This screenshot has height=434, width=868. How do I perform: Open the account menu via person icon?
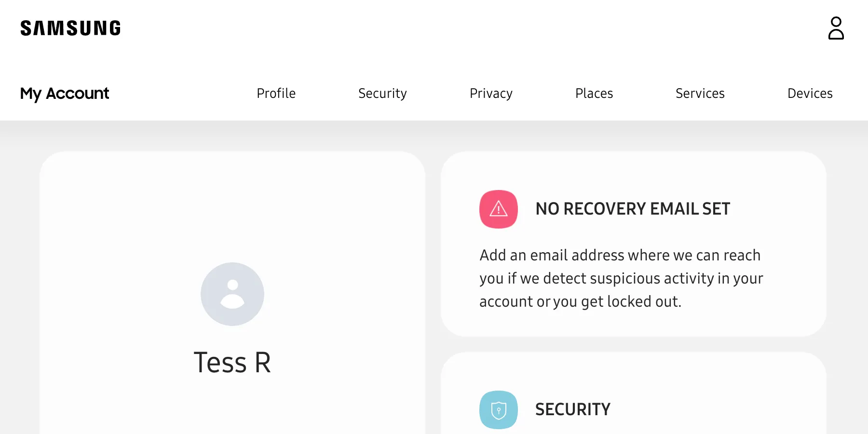click(x=836, y=29)
